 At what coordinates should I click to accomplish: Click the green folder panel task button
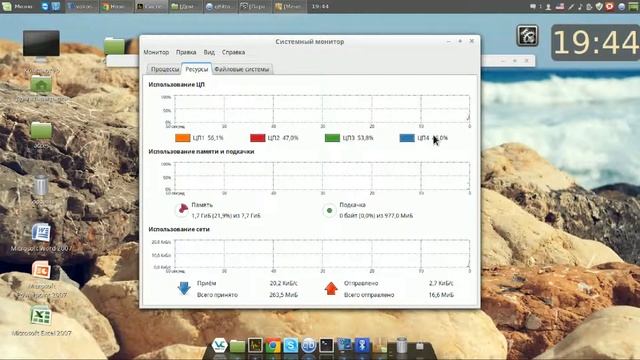186,7
